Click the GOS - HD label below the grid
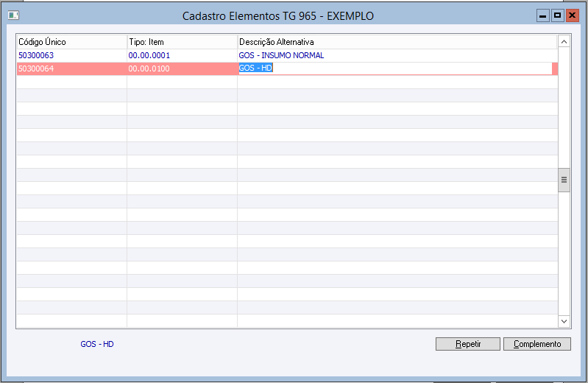The height and width of the screenshot is (383, 588). [x=97, y=344]
